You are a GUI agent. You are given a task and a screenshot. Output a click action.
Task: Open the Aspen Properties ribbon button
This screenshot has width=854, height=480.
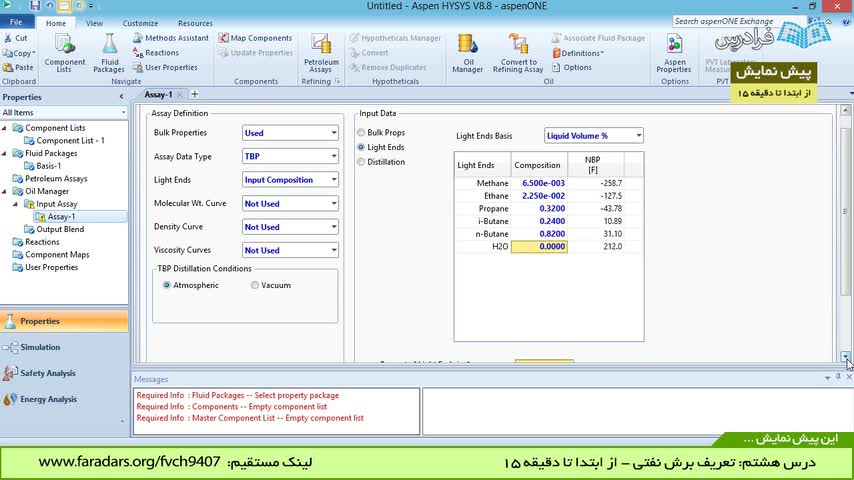click(x=674, y=53)
